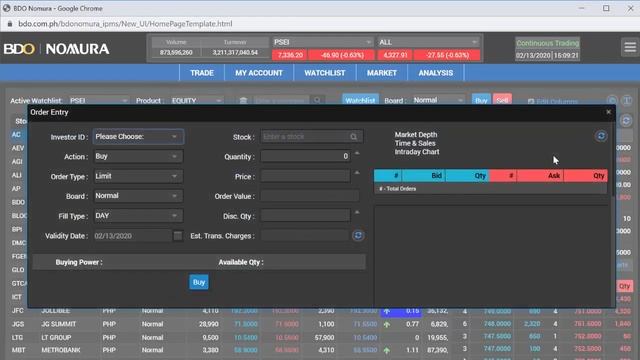Toggle the Validity Date checkbox
This screenshot has height=360, width=640.
point(178,236)
